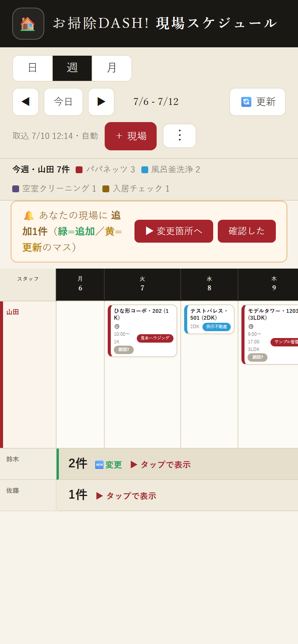Click the 7/6 - 7/12 date range
The width and height of the screenshot is (298, 644).
click(156, 102)
